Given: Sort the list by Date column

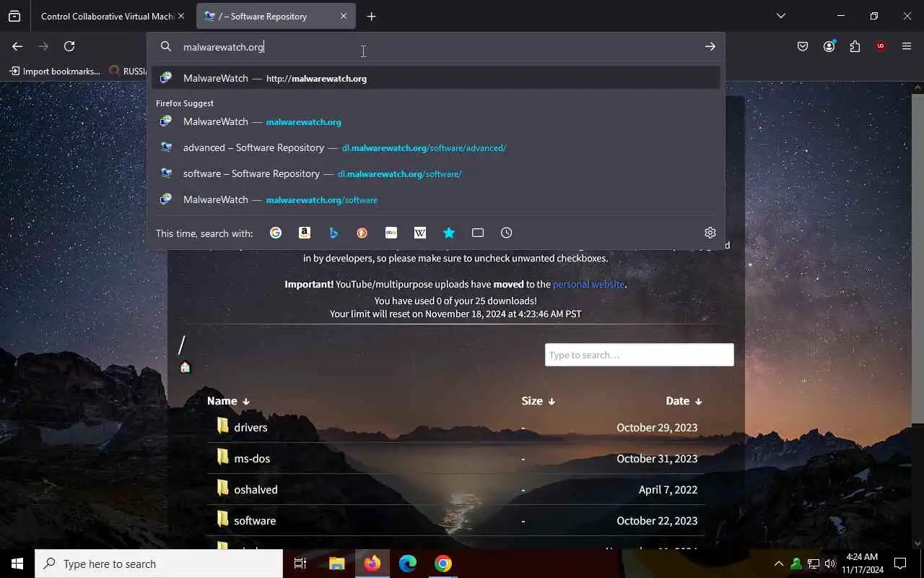Looking at the screenshot, I should pyautogui.click(x=684, y=400).
